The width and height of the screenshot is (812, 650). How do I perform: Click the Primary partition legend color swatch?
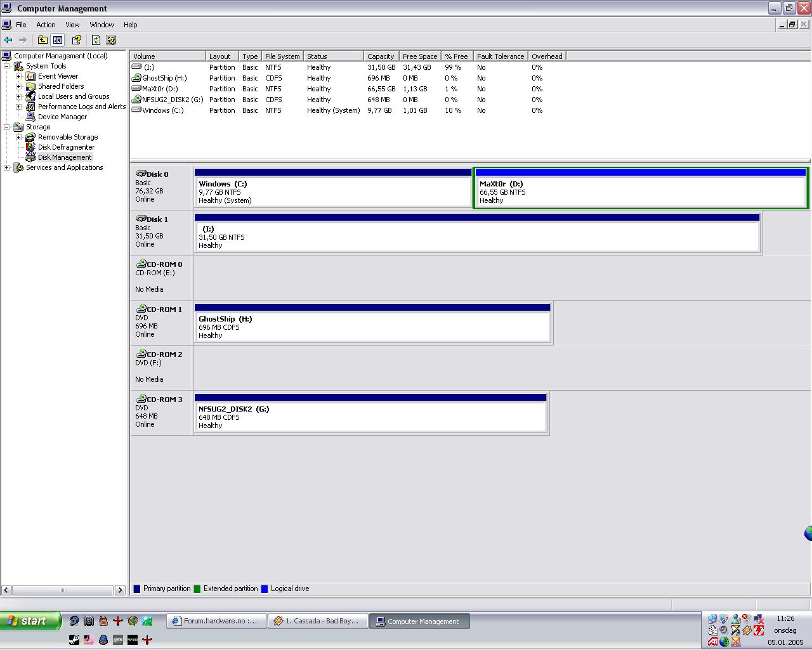click(136, 589)
